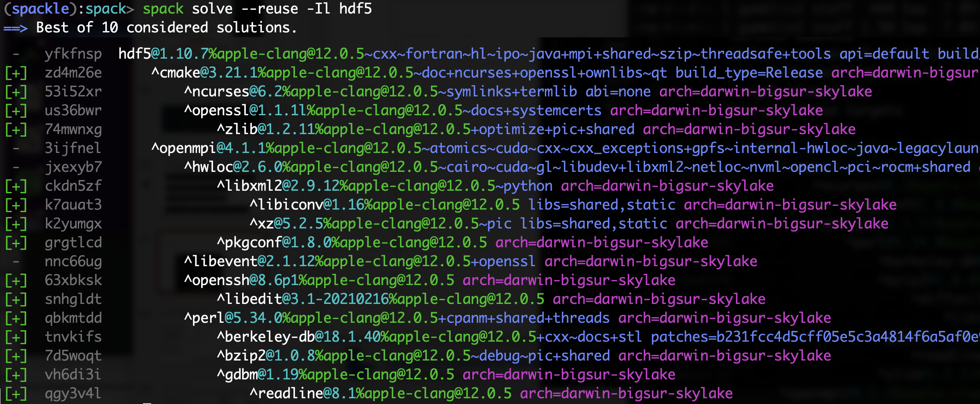This screenshot has width=980, height=404.
Task: Click the '^libevent' package name
Action: click(220, 261)
